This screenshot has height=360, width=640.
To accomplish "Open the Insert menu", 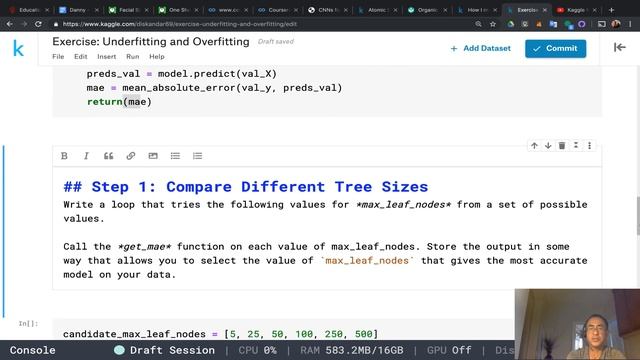I will click(107, 57).
